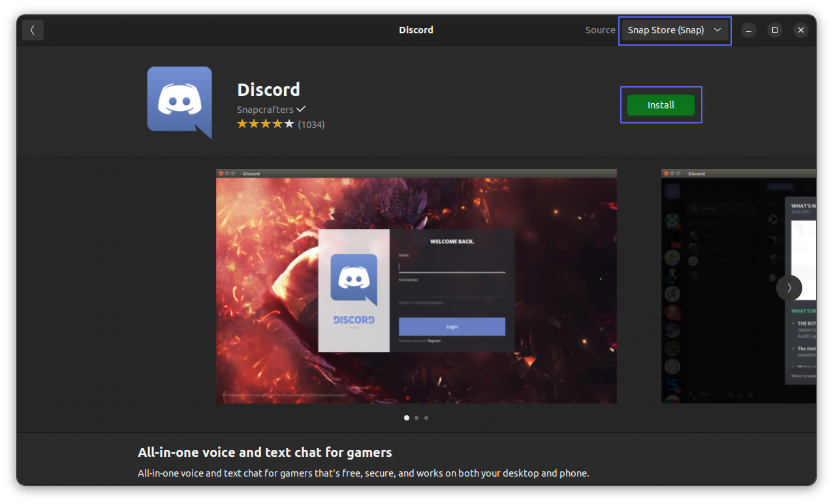Viewport: 833px width, 504px height.
Task: Open the main Discord login screenshot
Action: [416, 287]
